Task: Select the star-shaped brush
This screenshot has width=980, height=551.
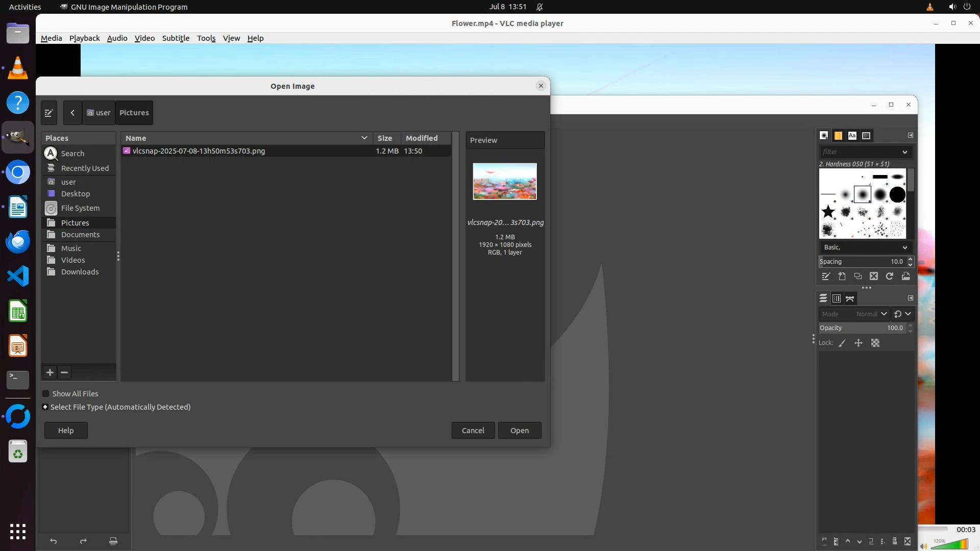Action: tap(828, 211)
